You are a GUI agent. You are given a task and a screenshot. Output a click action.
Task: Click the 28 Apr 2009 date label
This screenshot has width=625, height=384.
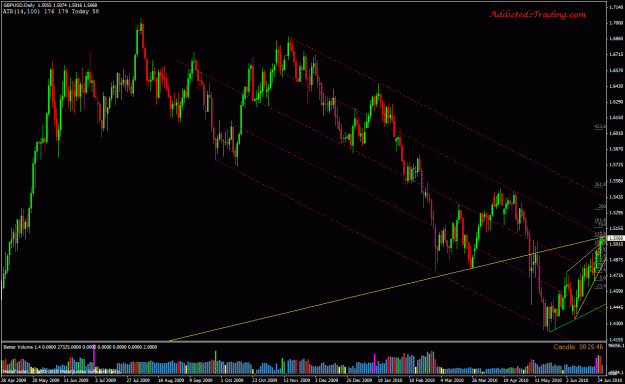pos(14,380)
